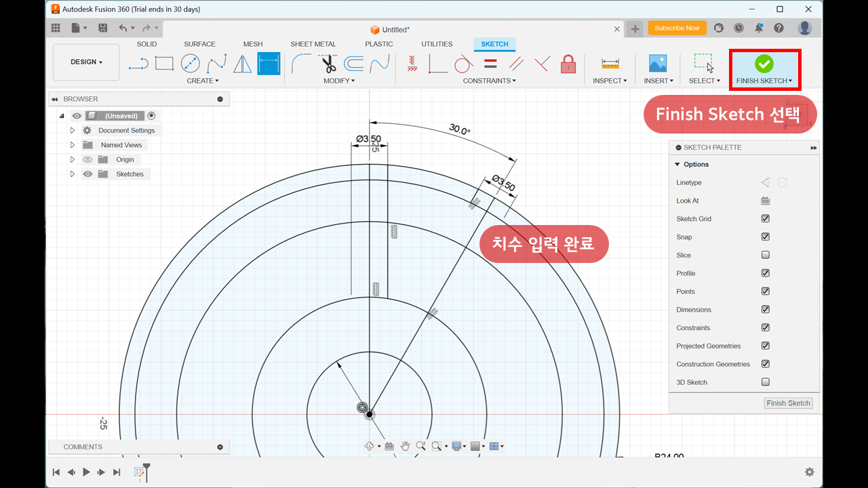Hide the Sketches folder via eye icon
868x488 pixels.
pos(87,174)
